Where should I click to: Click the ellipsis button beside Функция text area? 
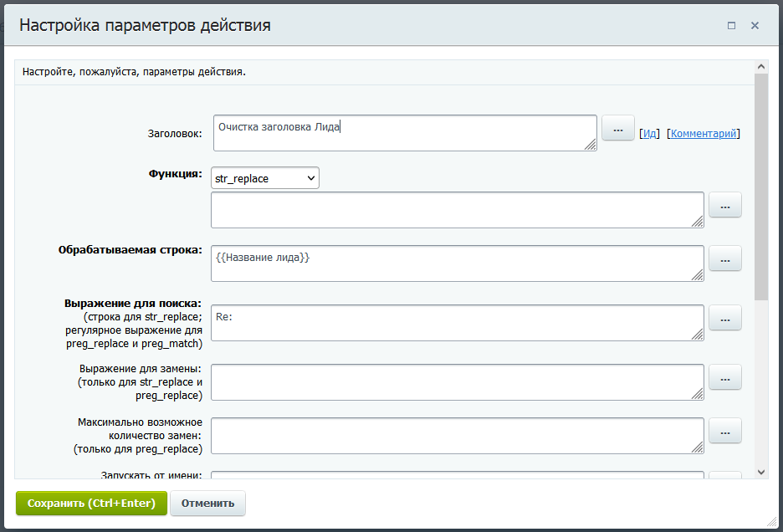pyautogui.click(x=725, y=205)
